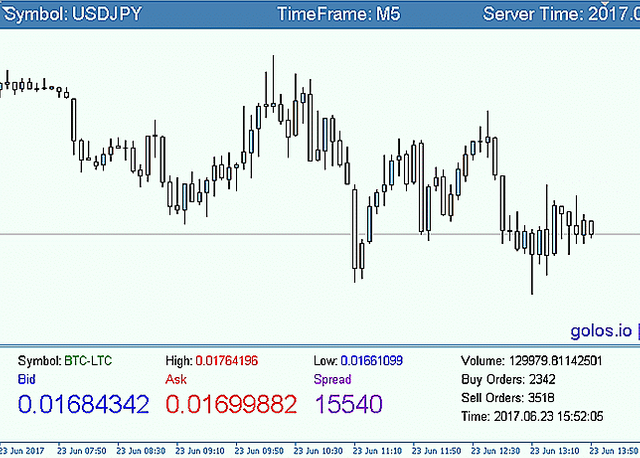Image resolution: width=640 pixels, height=458 pixels.
Task: Click the 'Symbol: USDJPY' header text
Action: [x=73, y=14]
